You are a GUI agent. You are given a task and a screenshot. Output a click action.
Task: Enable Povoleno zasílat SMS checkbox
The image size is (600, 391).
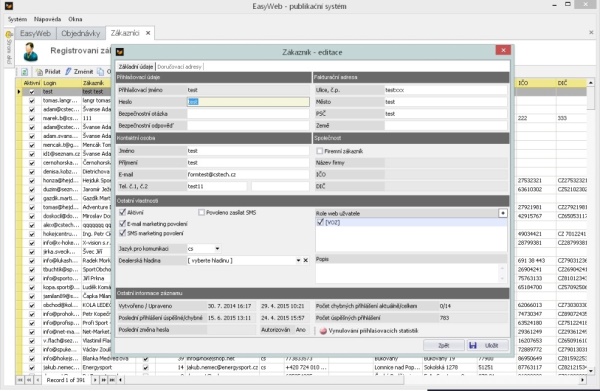click(x=201, y=212)
